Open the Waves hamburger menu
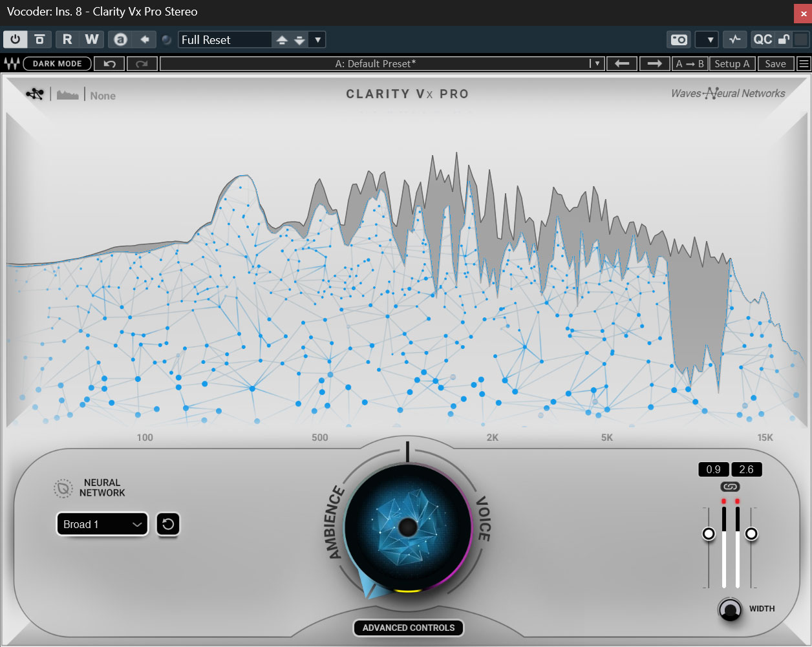The image size is (812, 647). [803, 63]
